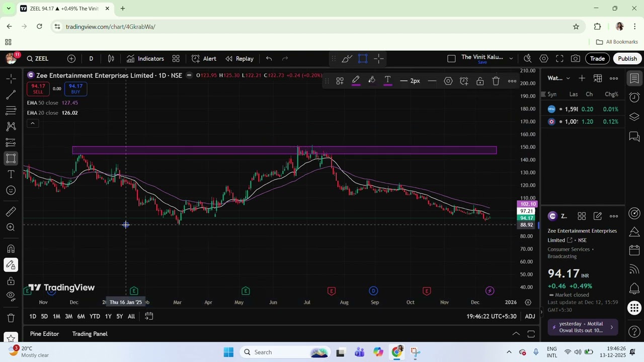644x362 pixels.
Task: Toggle magnet mode for drawings
Action: tap(11, 249)
